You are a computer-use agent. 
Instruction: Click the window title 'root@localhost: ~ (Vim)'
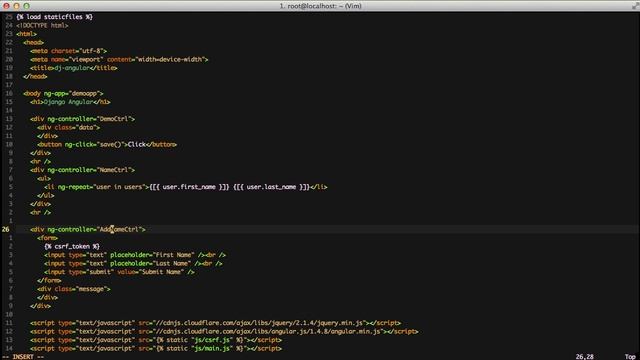[320, 6]
